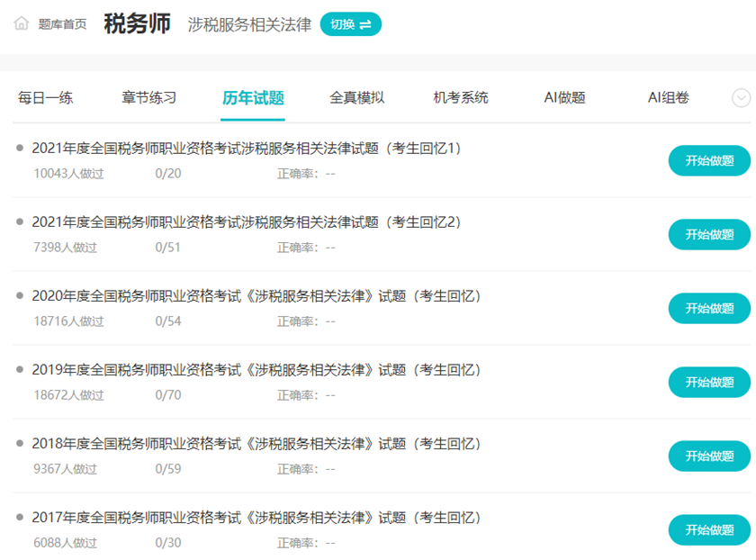Expand hidden tabs via right chevron arrow
This screenshot has width=756, height=560.
740,97
